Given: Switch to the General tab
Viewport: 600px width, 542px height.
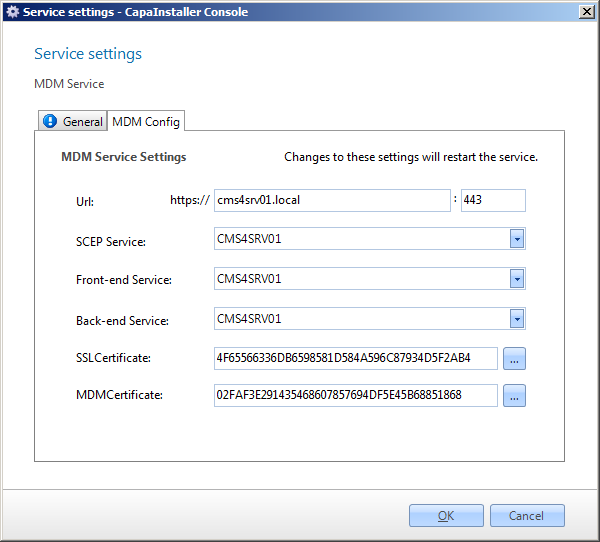Looking at the screenshot, I should (73, 121).
